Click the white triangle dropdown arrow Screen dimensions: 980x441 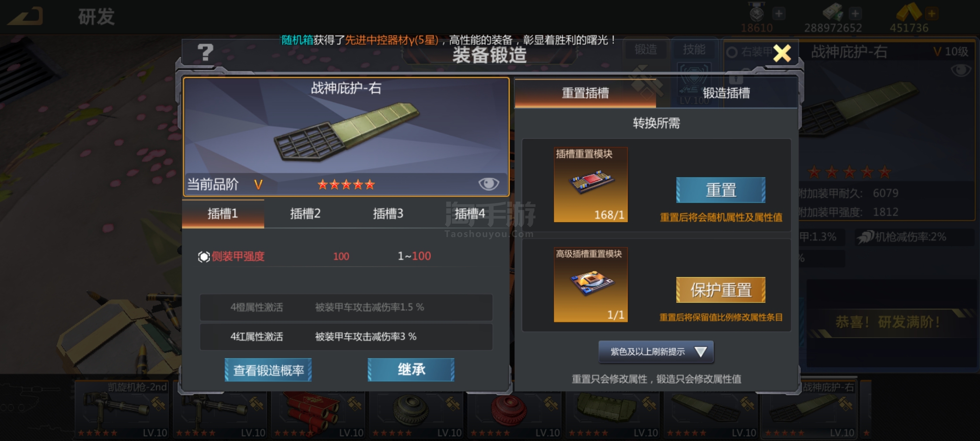click(700, 352)
